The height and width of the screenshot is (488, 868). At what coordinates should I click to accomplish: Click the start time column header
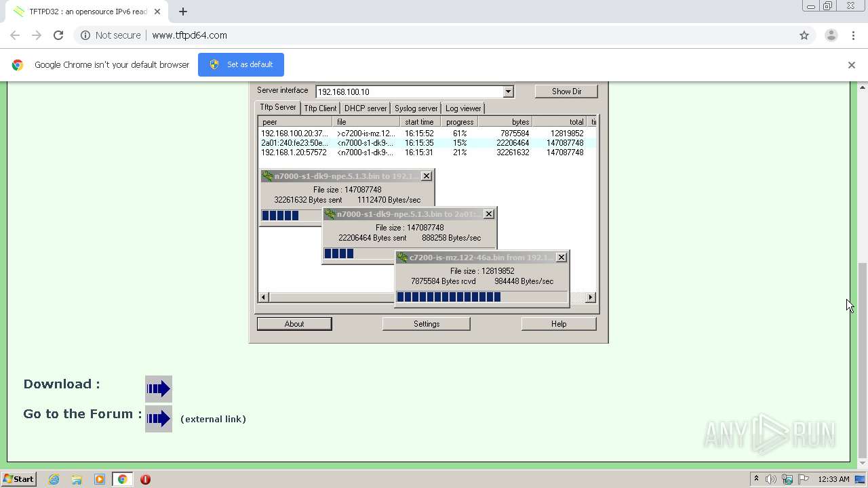(x=420, y=122)
